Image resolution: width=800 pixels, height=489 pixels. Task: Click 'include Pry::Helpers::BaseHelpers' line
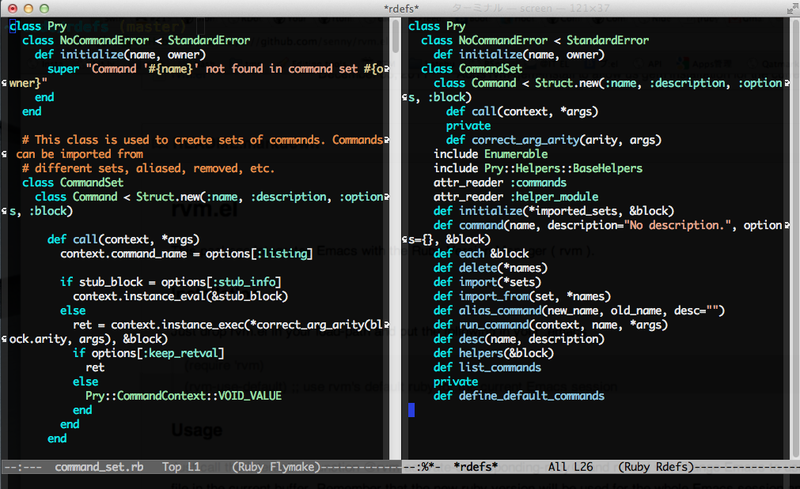point(538,168)
